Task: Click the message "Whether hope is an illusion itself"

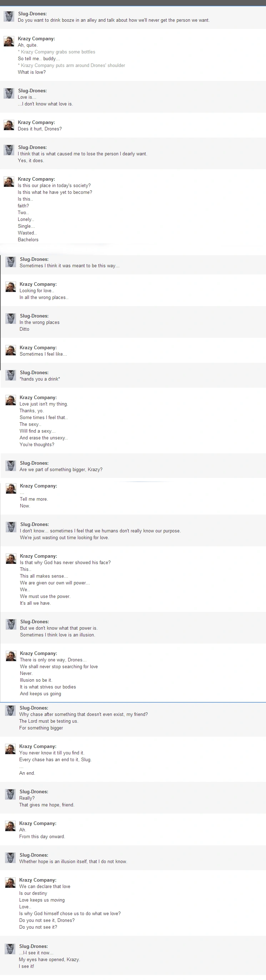Action: 73,861
